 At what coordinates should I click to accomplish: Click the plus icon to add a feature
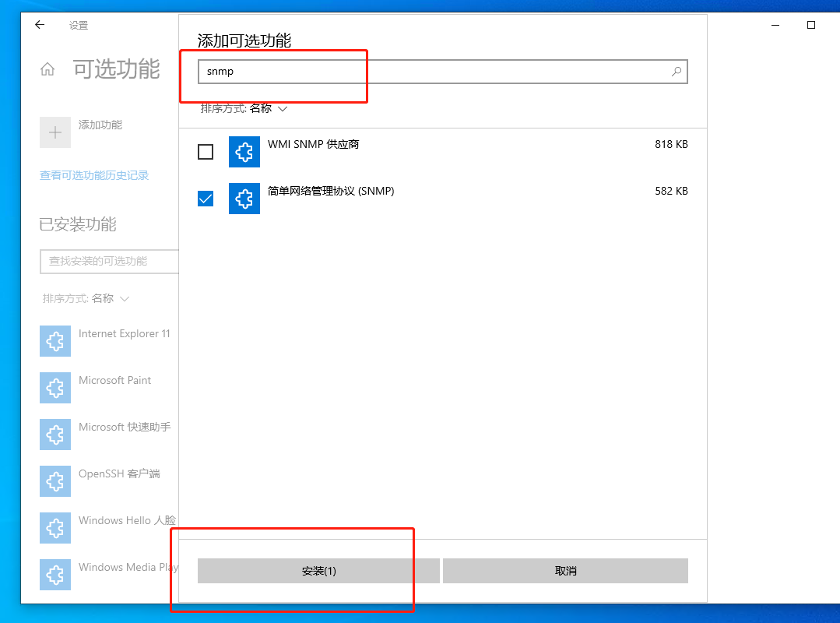55,132
